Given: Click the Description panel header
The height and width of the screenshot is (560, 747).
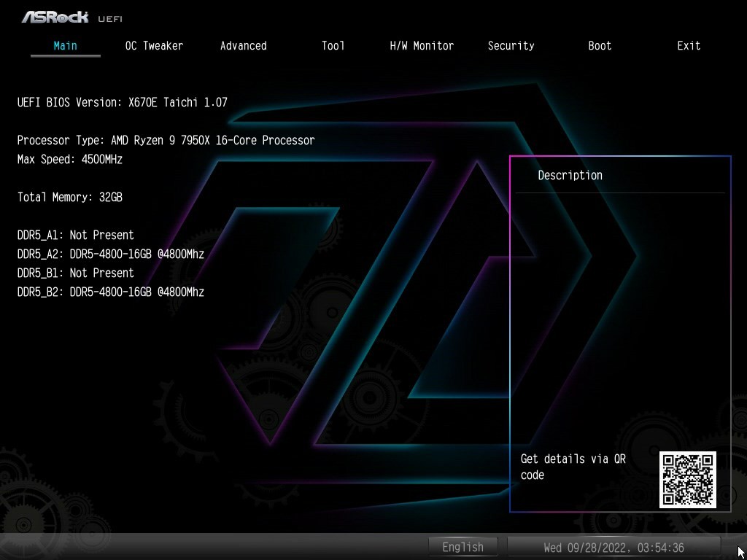Looking at the screenshot, I should (x=570, y=175).
